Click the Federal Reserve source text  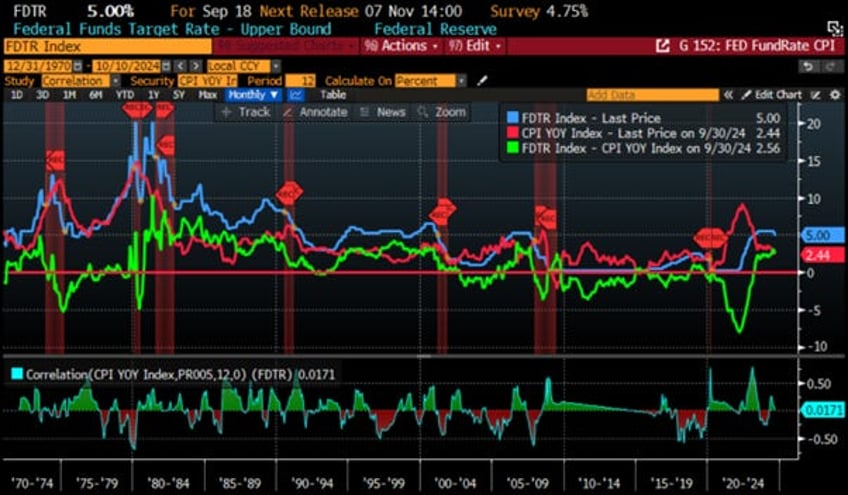coord(435,29)
